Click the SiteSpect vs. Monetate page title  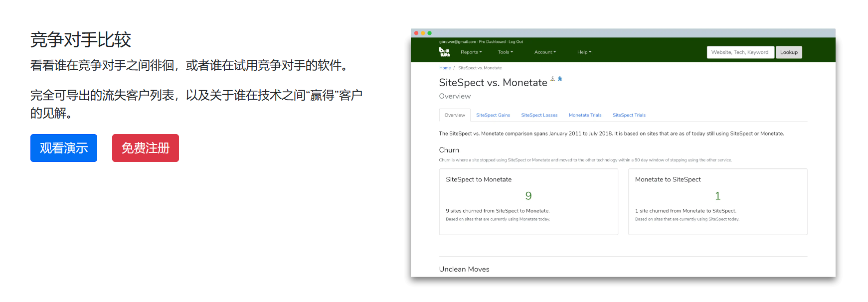(x=493, y=83)
